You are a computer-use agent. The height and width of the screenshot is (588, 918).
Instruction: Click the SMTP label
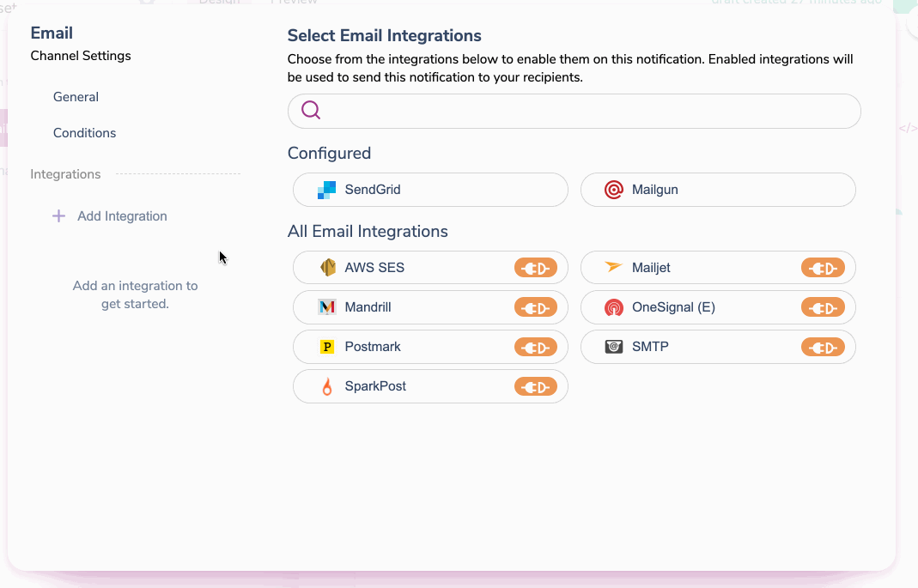(x=650, y=347)
